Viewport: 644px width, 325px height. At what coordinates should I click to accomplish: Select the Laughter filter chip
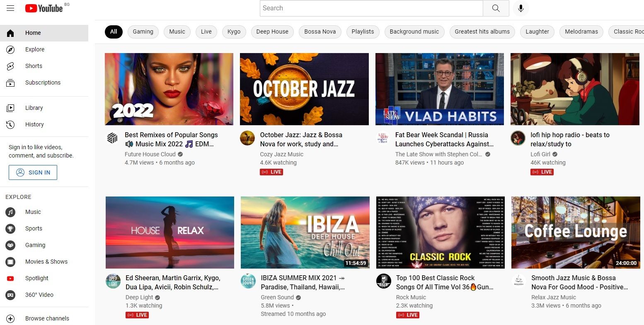point(537,32)
